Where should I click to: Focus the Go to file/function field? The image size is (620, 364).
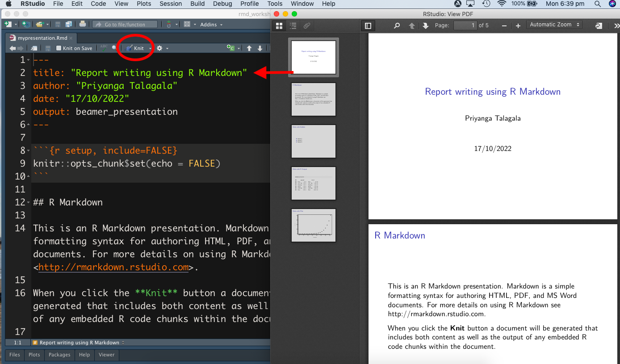tap(125, 25)
